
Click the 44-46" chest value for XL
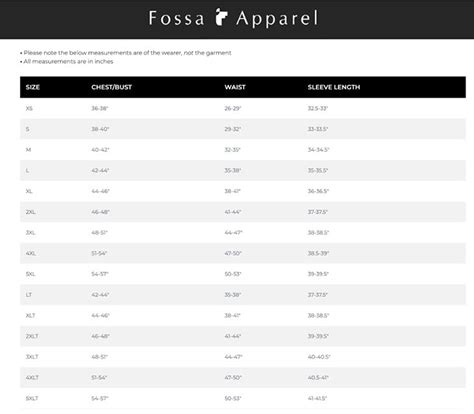pyautogui.click(x=100, y=191)
